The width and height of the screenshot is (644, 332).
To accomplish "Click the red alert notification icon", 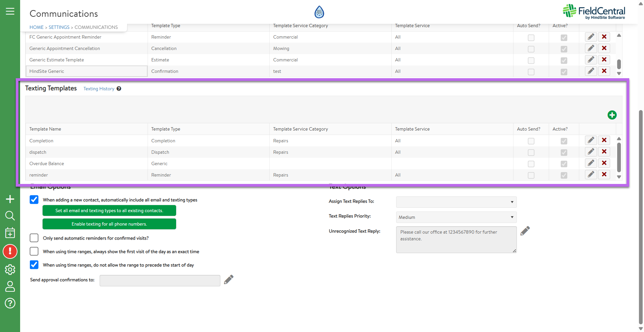I will (10, 251).
